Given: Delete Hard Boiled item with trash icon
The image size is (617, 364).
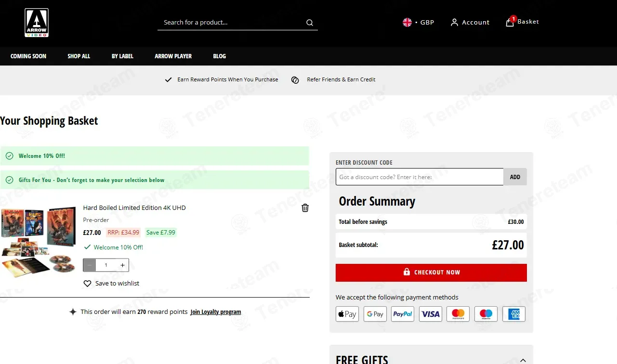Looking at the screenshot, I should tap(305, 208).
